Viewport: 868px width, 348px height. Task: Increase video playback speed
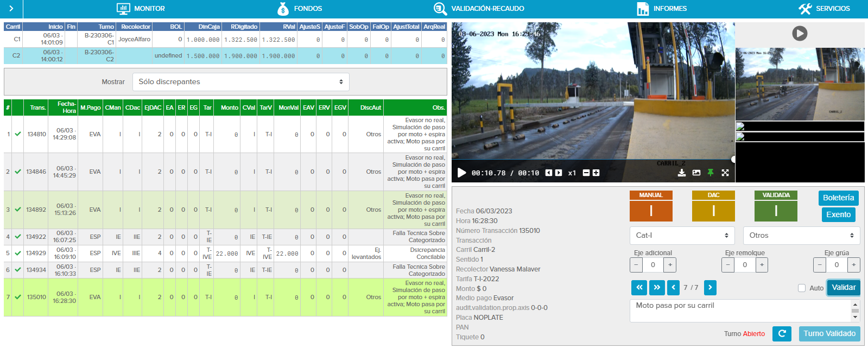pos(596,173)
